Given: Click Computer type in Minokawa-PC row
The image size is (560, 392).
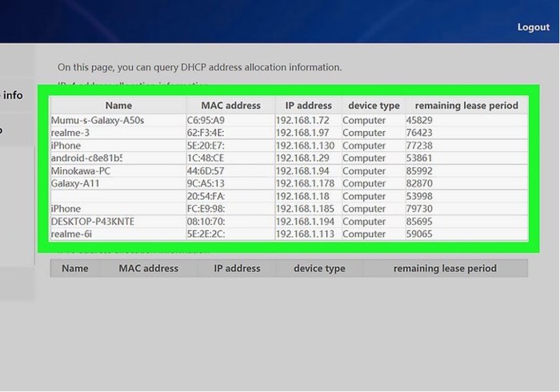Looking at the screenshot, I should tap(364, 171).
